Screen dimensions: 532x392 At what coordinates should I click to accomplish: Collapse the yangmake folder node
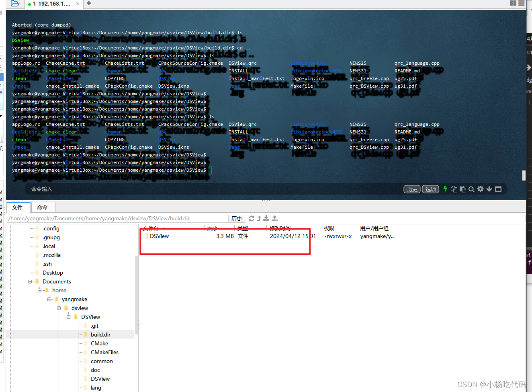[x=49, y=299]
